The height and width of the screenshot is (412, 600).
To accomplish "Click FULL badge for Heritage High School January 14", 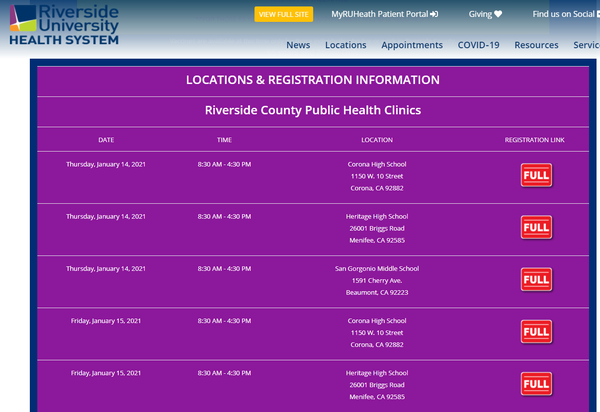I will (536, 227).
